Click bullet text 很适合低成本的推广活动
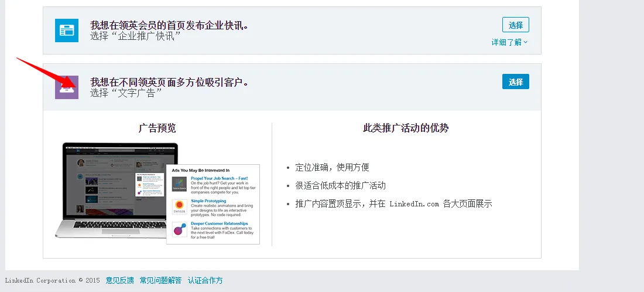 tap(341, 185)
